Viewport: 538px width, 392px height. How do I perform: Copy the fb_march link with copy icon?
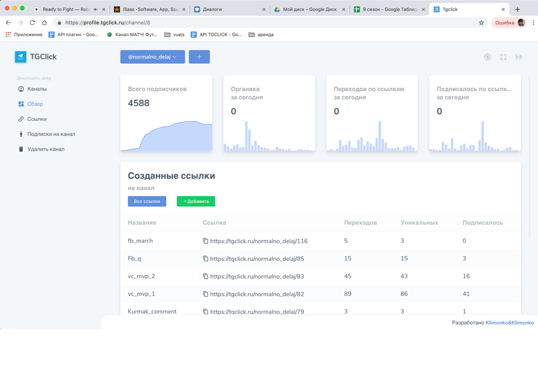point(206,241)
